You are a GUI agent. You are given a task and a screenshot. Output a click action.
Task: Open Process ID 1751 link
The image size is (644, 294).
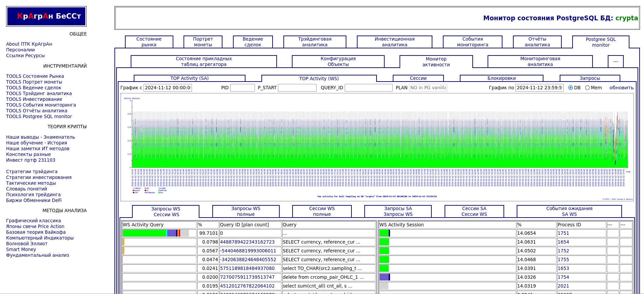[563, 233]
